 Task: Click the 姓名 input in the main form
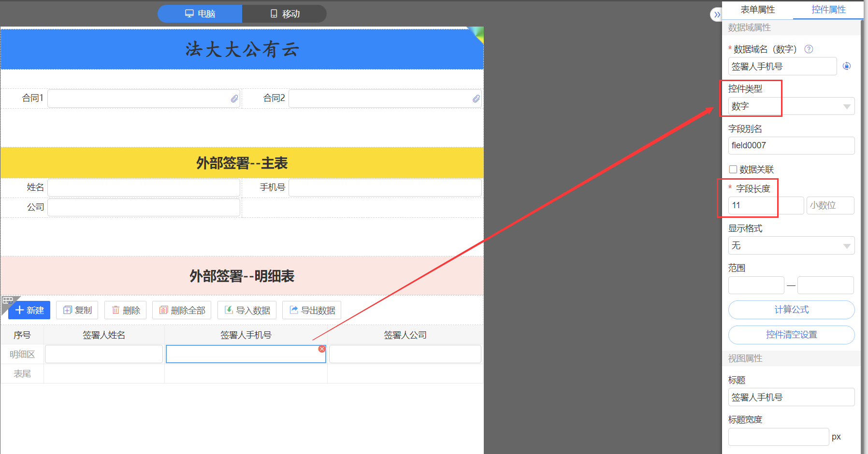pyautogui.click(x=144, y=187)
